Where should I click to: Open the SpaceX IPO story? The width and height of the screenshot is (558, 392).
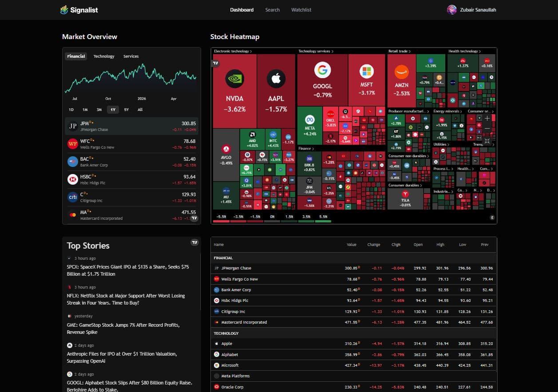128,270
